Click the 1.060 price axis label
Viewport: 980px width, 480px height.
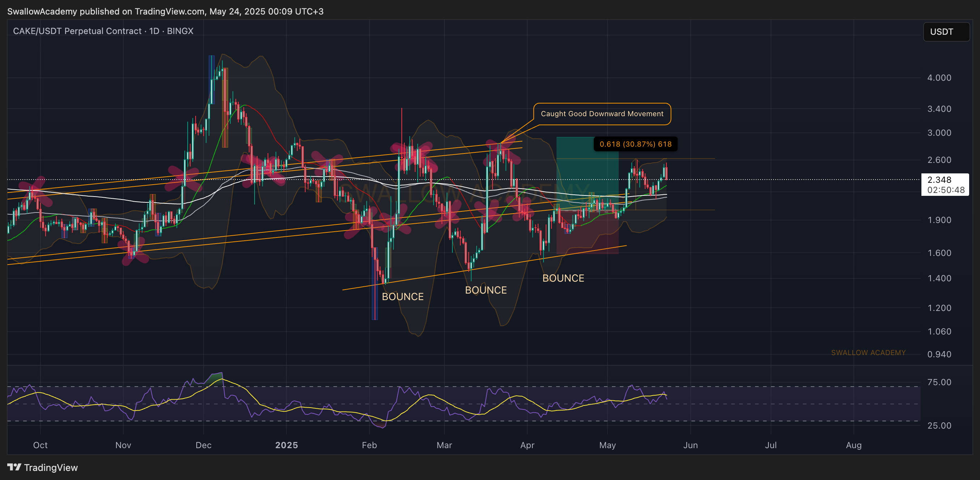[x=939, y=332]
